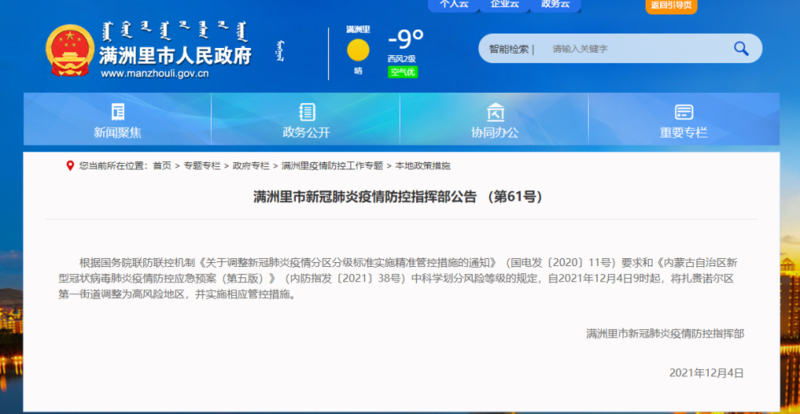Viewport: 800px width, 414px height.
Task: Click the search magnifier icon
Action: [741, 48]
